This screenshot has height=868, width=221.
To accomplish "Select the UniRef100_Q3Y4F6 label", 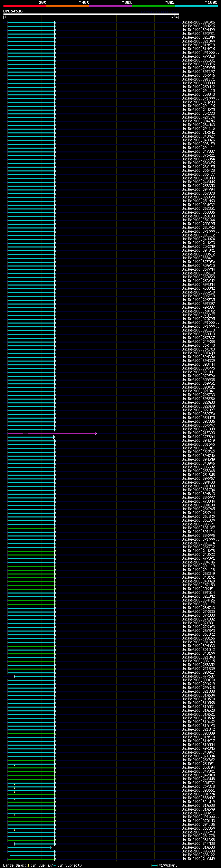I will pyautogui.click(x=198, y=163).
